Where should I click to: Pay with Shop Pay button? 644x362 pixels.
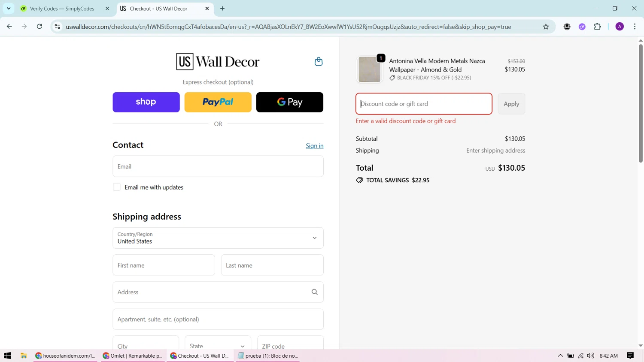(x=146, y=102)
